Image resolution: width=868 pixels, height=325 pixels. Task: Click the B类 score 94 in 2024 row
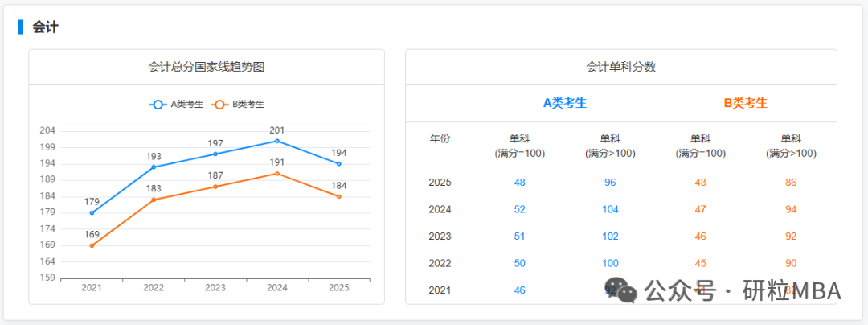[791, 209]
